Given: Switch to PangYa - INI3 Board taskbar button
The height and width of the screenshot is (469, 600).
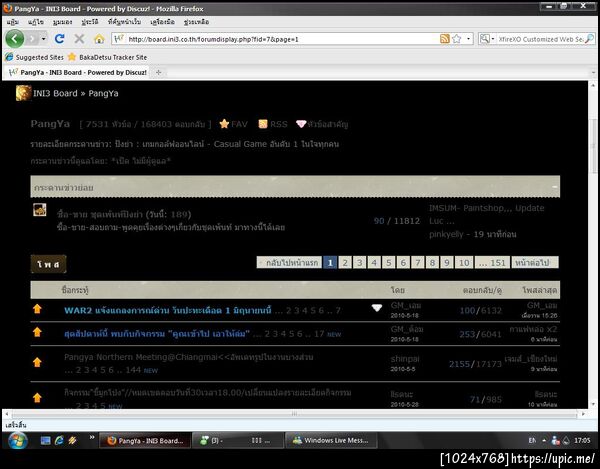Looking at the screenshot, I should click(145, 441).
